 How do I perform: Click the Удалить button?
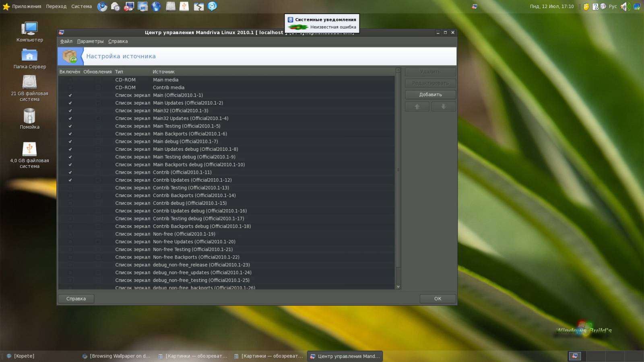click(430, 72)
